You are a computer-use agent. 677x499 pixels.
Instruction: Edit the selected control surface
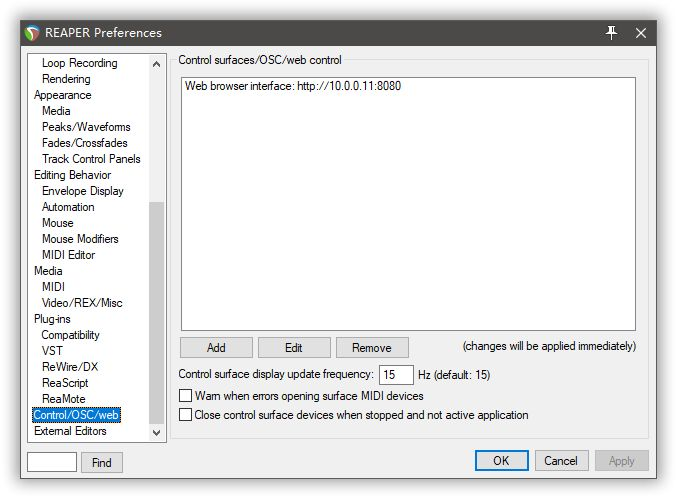294,347
